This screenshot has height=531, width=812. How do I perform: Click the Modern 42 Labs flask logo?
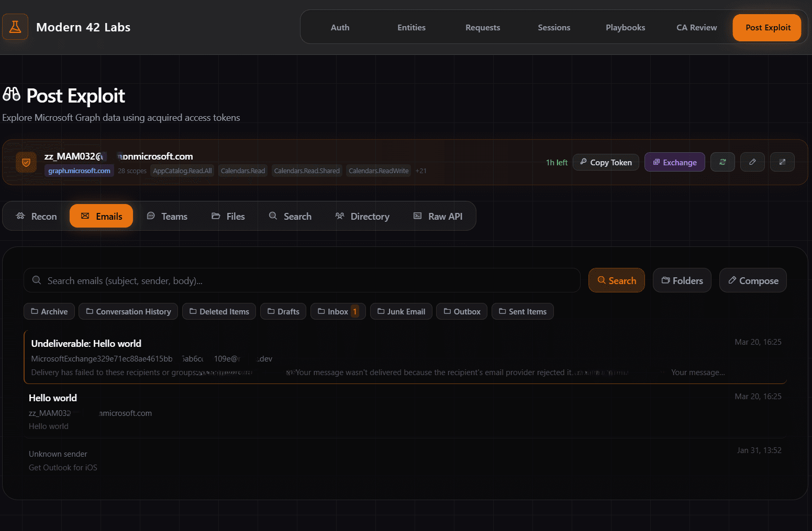pyautogui.click(x=15, y=27)
